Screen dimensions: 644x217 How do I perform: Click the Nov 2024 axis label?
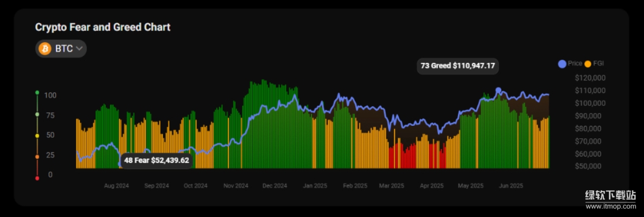click(236, 186)
